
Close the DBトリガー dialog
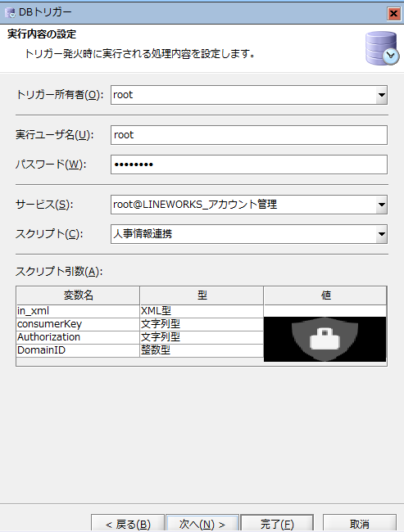pyautogui.click(x=393, y=13)
